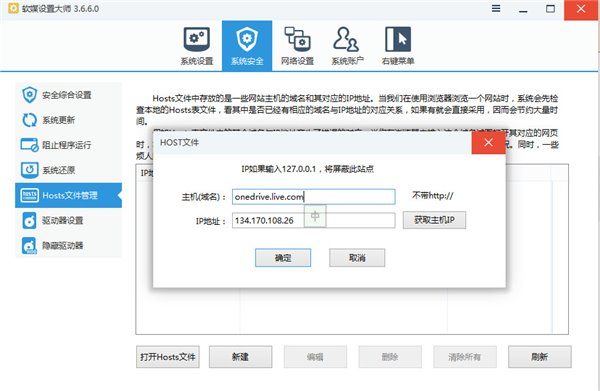Screen dimensions: 600x391
Task: Select 驱动器设置 in sidebar
Action: pyautogui.click(x=68, y=220)
